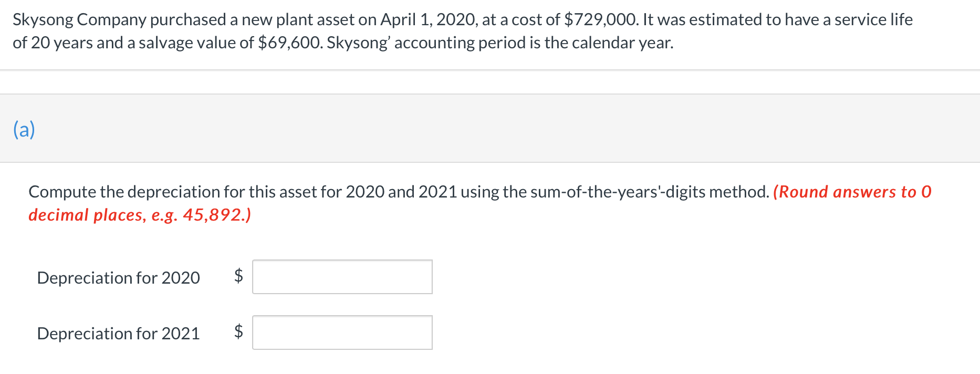Click the Depreciation for 2020 input field

[342, 277]
